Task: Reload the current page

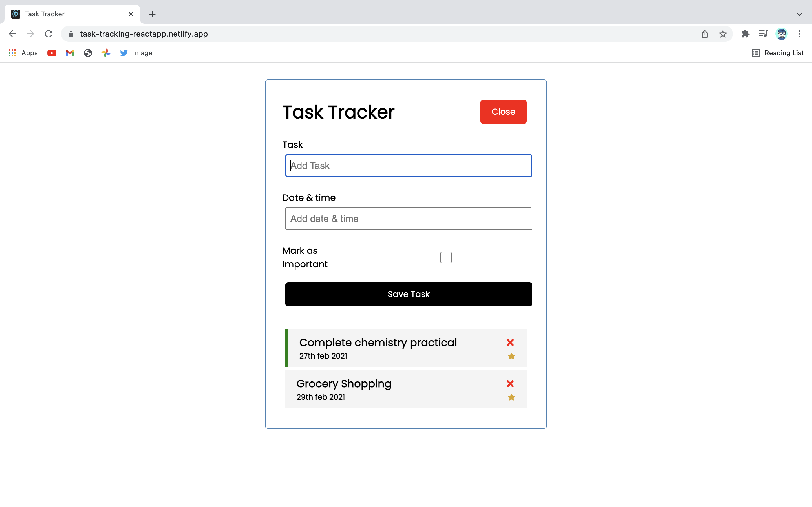Action: [x=49, y=34]
